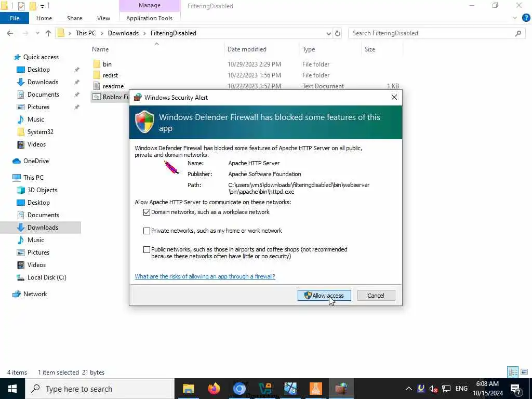532x399 pixels.
Task: Switch to large icons view
Action: point(524,372)
